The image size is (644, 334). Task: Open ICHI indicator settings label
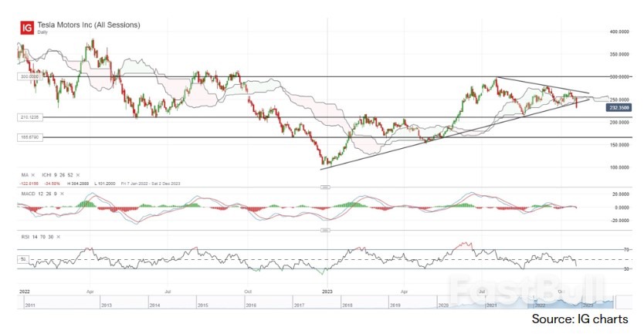(57, 175)
